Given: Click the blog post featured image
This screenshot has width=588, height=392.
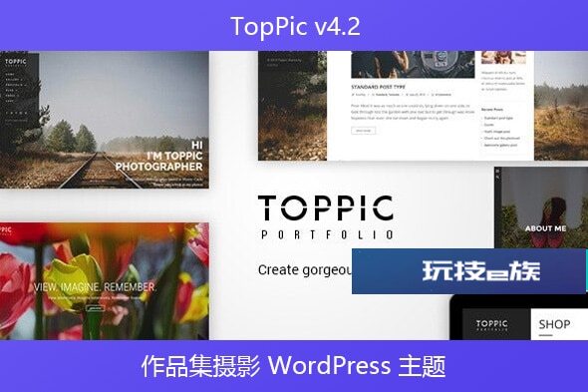Looking at the screenshot, I should (x=413, y=65).
